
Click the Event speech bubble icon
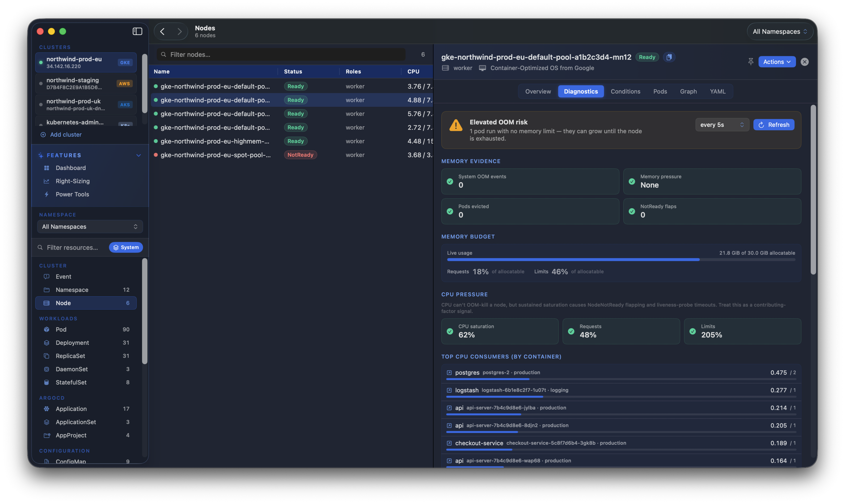click(x=47, y=276)
